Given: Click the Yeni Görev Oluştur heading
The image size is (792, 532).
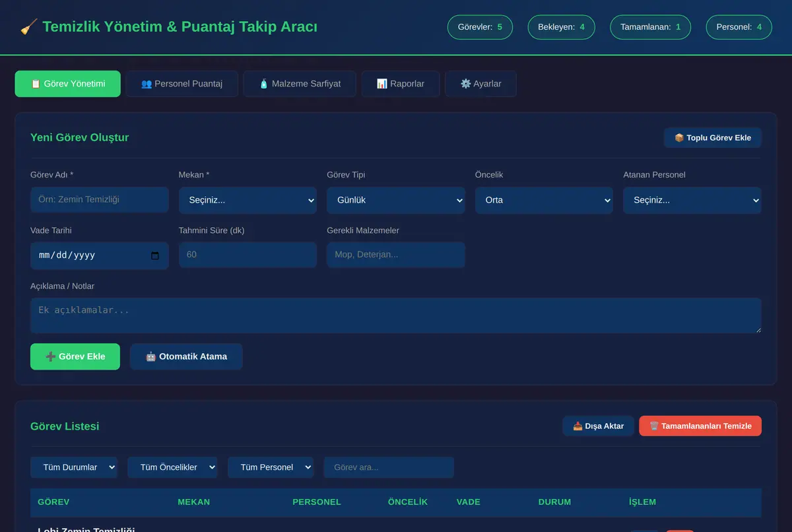Looking at the screenshot, I should tap(80, 137).
